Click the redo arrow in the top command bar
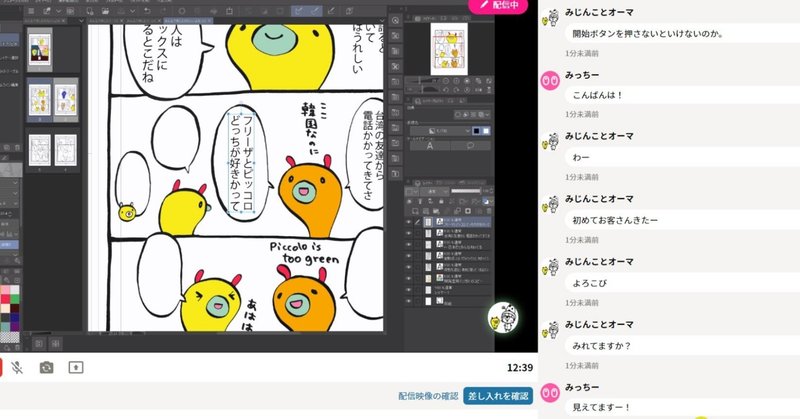This screenshot has height=419, width=800. [163, 11]
